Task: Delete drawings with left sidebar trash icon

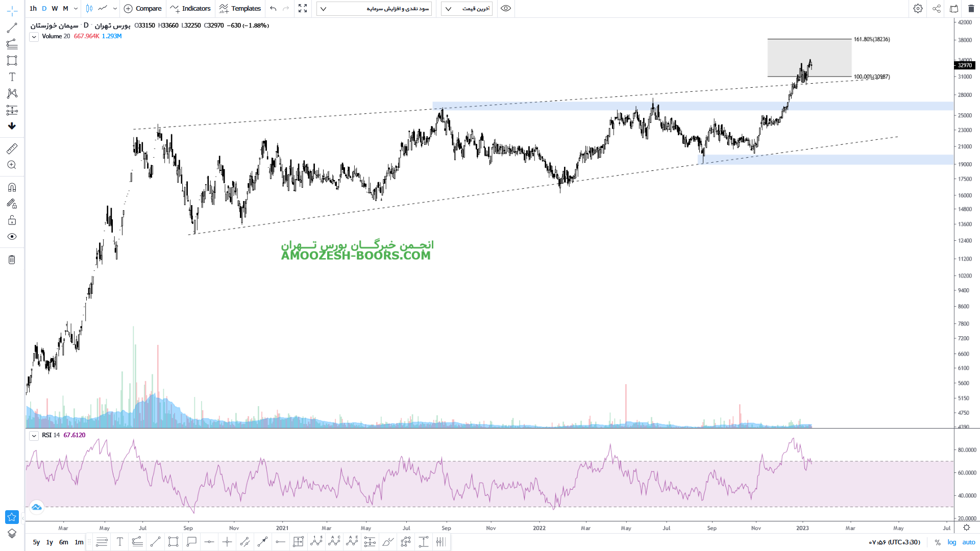Action: coord(12,260)
